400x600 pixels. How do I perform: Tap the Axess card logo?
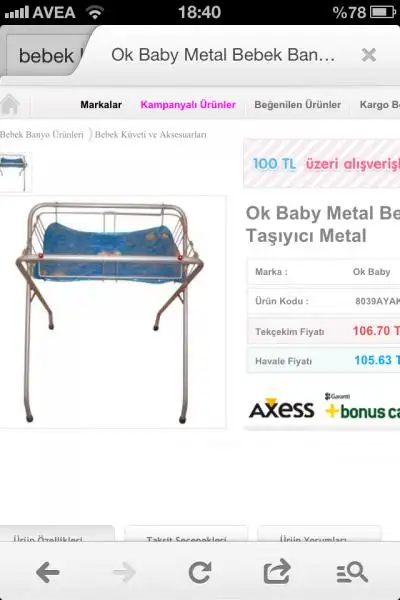(281, 409)
